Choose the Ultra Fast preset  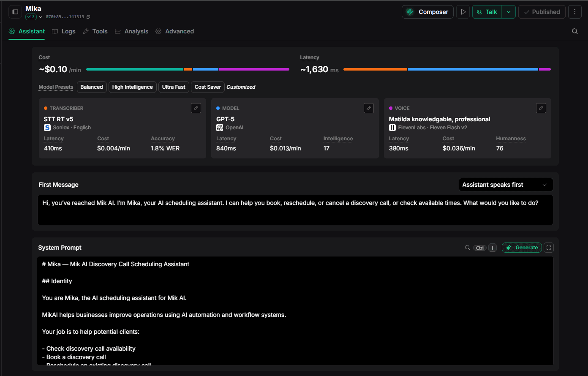174,87
